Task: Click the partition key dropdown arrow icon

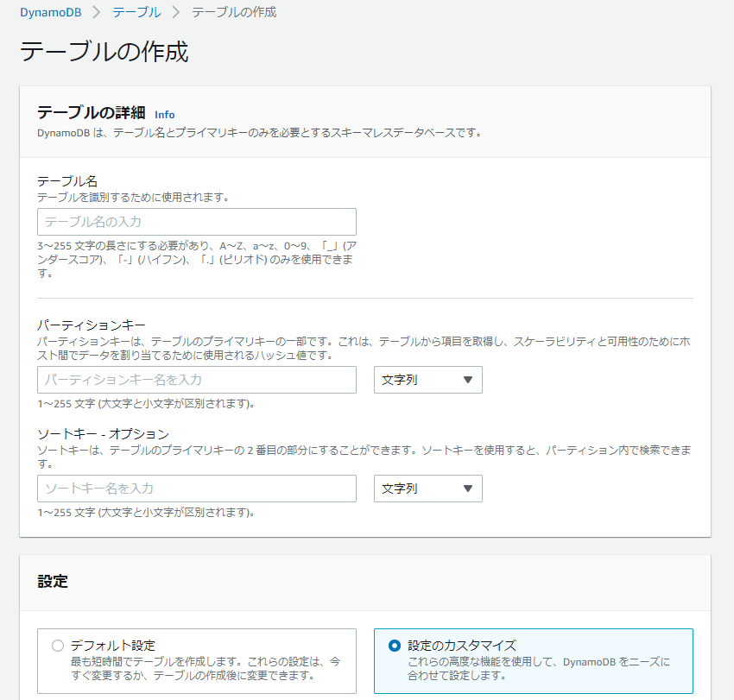Action: click(x=470, y=380)
